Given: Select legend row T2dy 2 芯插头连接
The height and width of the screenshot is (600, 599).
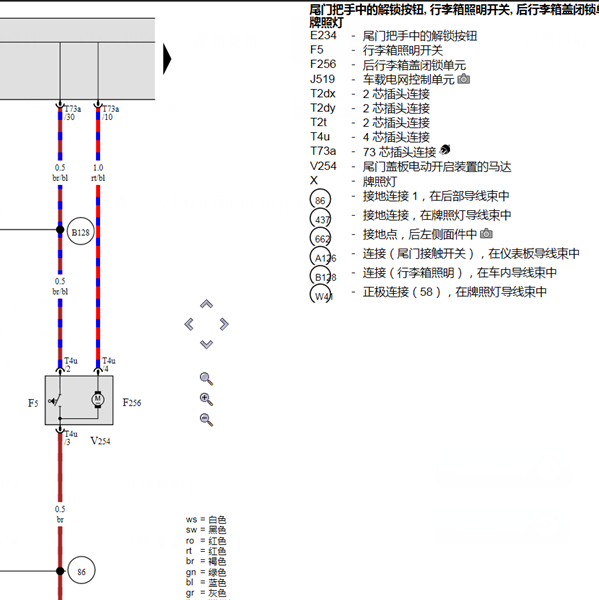Looking at the screenshot, I should (x=370, y=108).
